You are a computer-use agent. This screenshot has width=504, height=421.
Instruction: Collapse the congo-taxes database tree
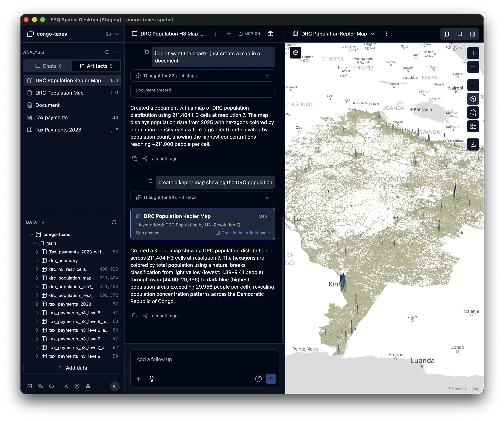click(31, 234)
